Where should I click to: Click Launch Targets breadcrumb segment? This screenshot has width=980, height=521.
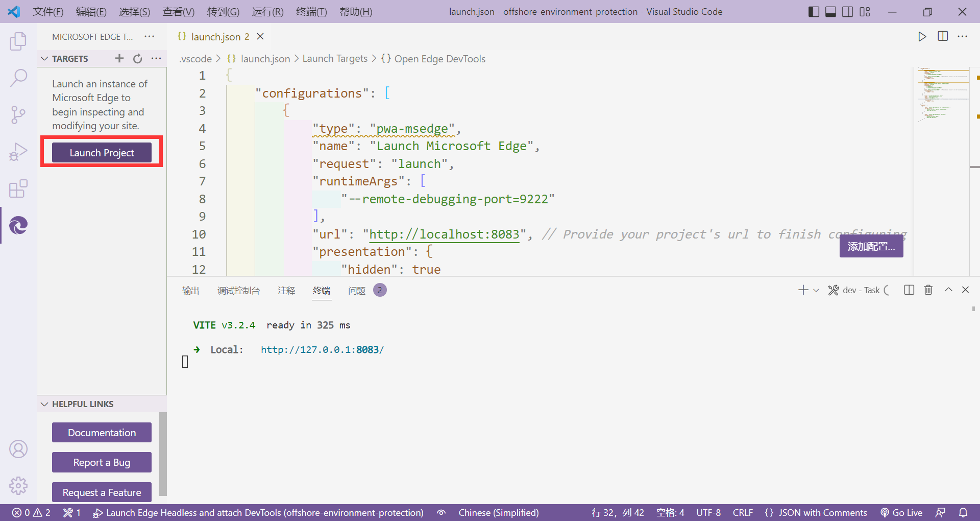coord(335,59)
